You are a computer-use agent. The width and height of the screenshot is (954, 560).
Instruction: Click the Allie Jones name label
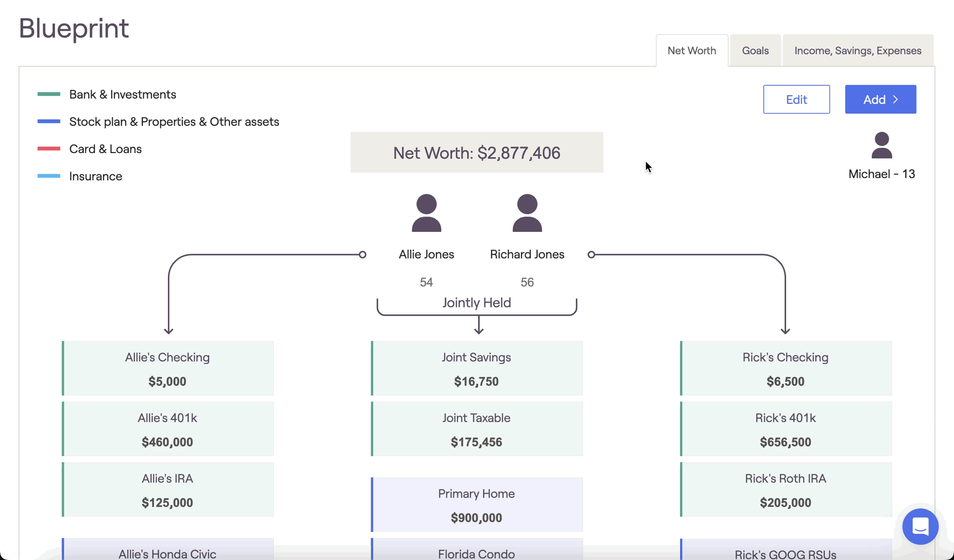[426, 254]
